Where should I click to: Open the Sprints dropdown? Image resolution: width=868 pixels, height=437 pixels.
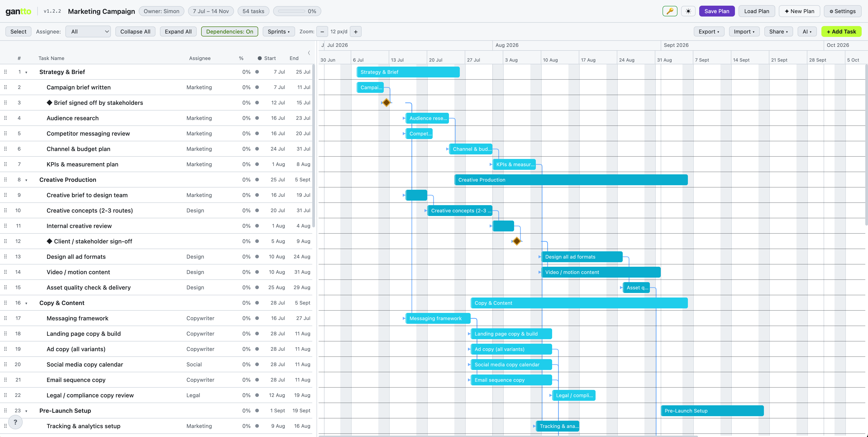(278, 32)
